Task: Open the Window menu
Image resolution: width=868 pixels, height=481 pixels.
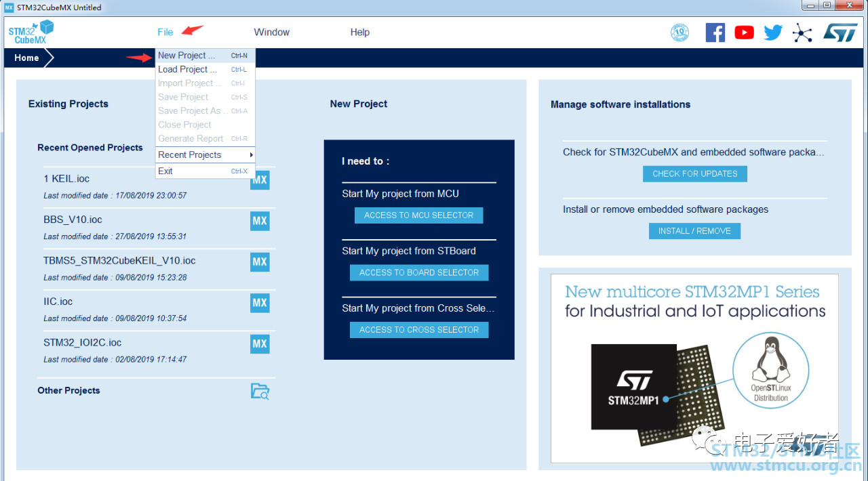Action: coord(271,32)
